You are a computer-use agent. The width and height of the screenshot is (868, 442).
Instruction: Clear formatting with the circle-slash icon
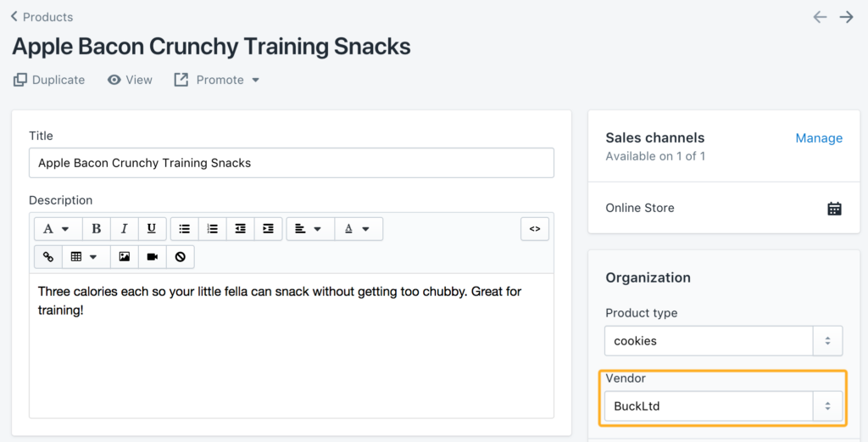[x=180, y=257]
